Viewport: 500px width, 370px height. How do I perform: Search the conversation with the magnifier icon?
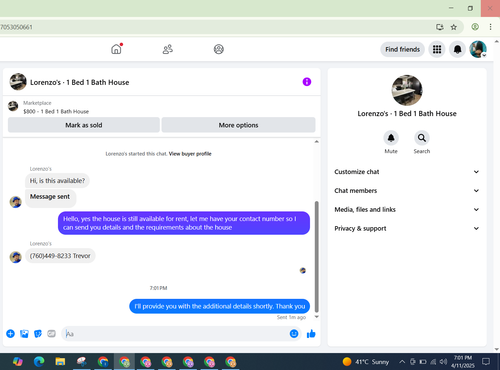pos(422,138)
